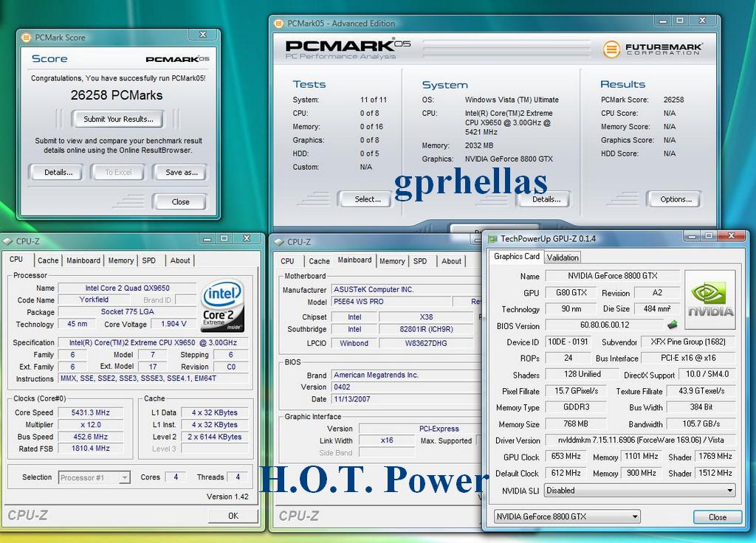Select the Graphics Card tab in GPU-Z
The height and width of the screenshot is (543, 756).
click(x=516, y=256)
